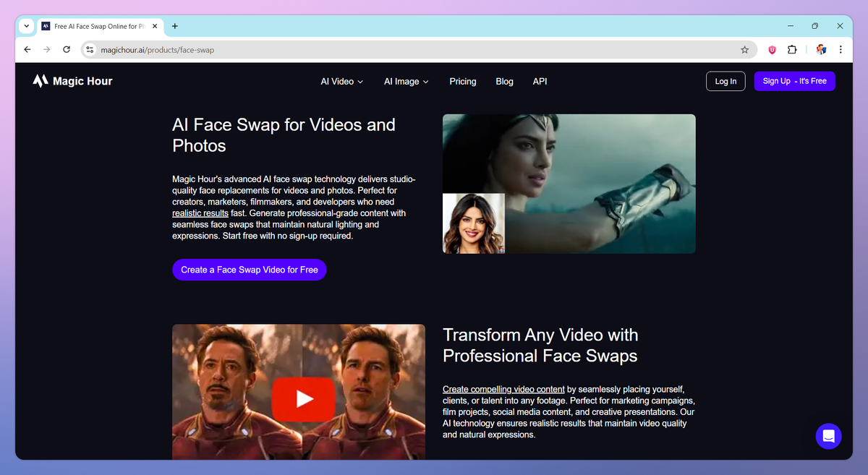
Task: Click the AI Face Swap for Videos and Photos heading
Action: (x=284, y=135)
